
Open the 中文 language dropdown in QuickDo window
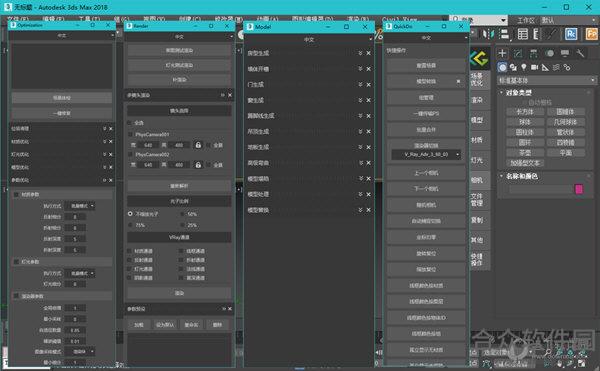click(x=426, y=38)
